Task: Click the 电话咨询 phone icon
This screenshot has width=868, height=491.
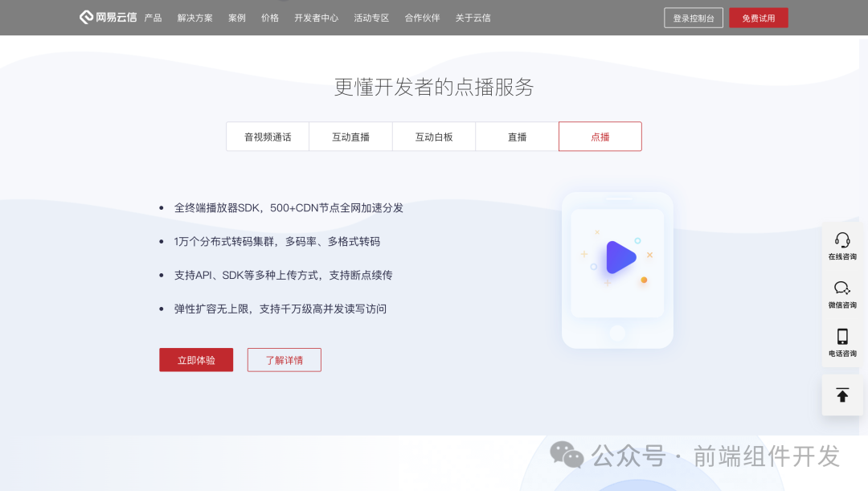Action: pyautogui.click(x=842, y=338)
